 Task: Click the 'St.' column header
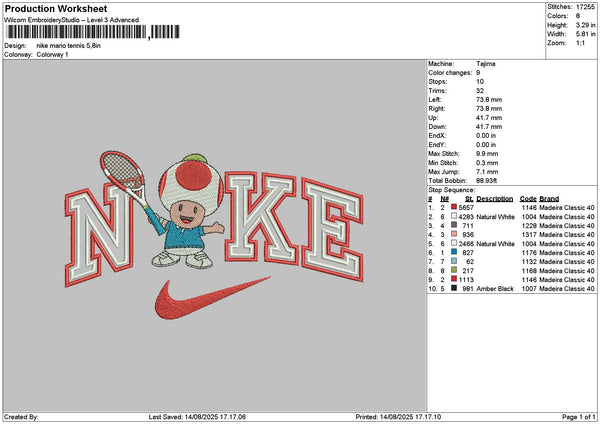coord(469,199)
